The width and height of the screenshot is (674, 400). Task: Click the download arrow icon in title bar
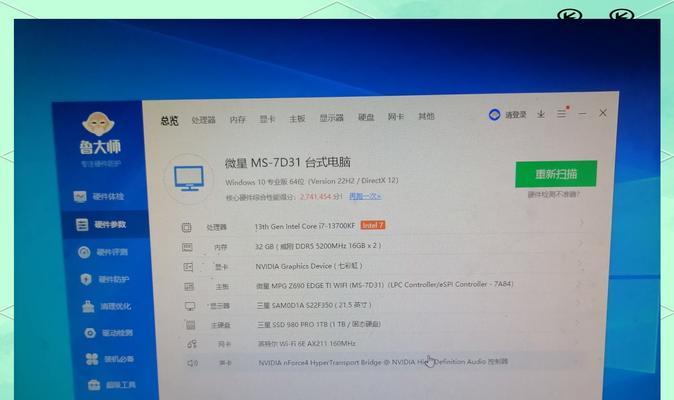[x=541, y=114]
